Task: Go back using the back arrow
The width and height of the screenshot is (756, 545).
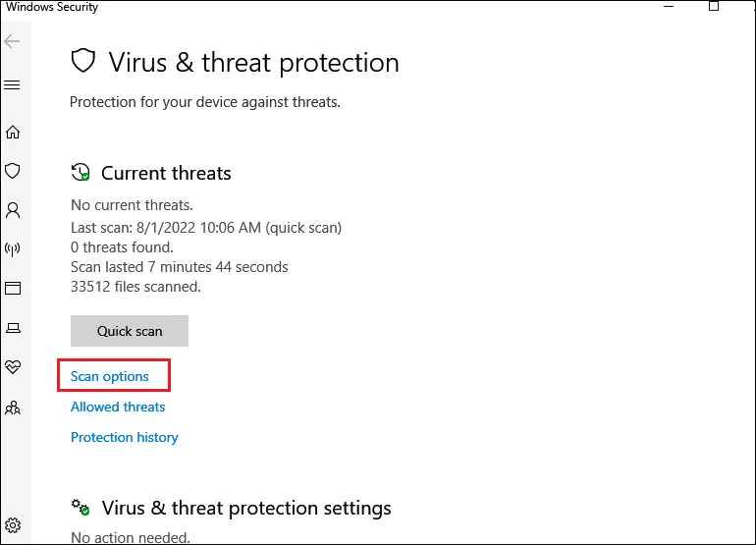Action: (12, 41)
